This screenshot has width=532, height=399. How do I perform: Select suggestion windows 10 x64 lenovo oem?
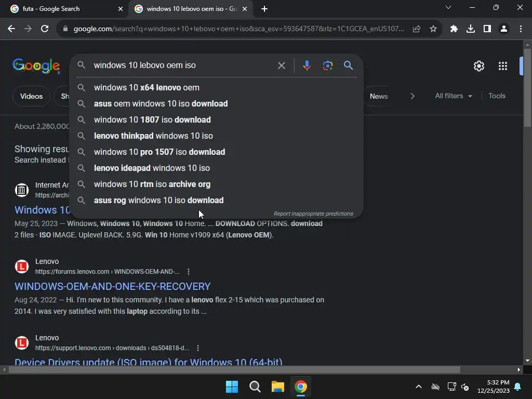217,87
